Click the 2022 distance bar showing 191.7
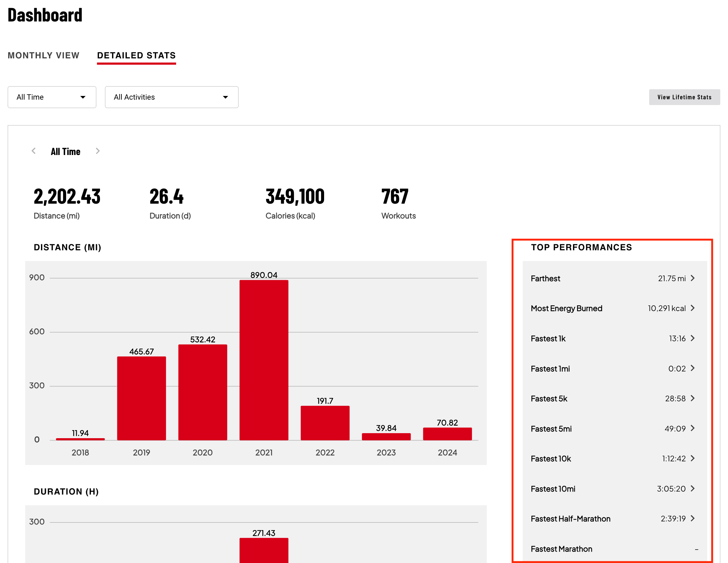Viewport: 728px width, 563px height. click(325, 423)
